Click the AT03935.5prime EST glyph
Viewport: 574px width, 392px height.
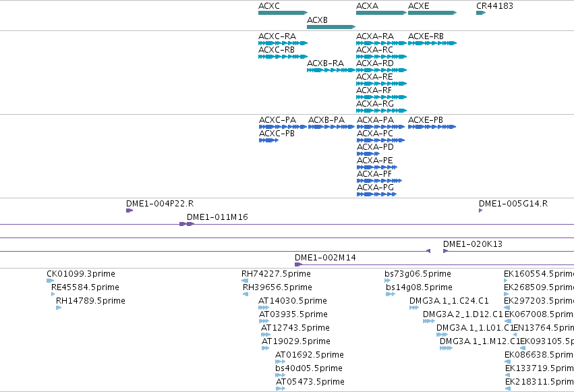[x=264, y=321]
